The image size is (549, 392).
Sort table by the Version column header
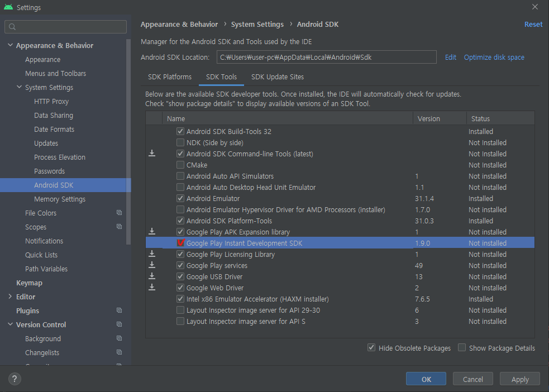point(440,118)
